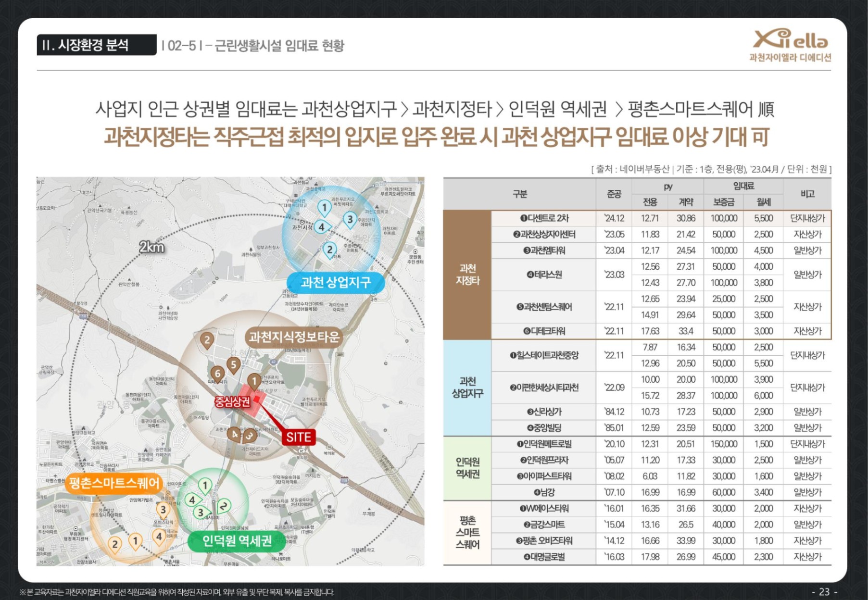Click the 월세 column header
Image resolution: width=868 pixels, height=600 pixels.
coord(763,202)
